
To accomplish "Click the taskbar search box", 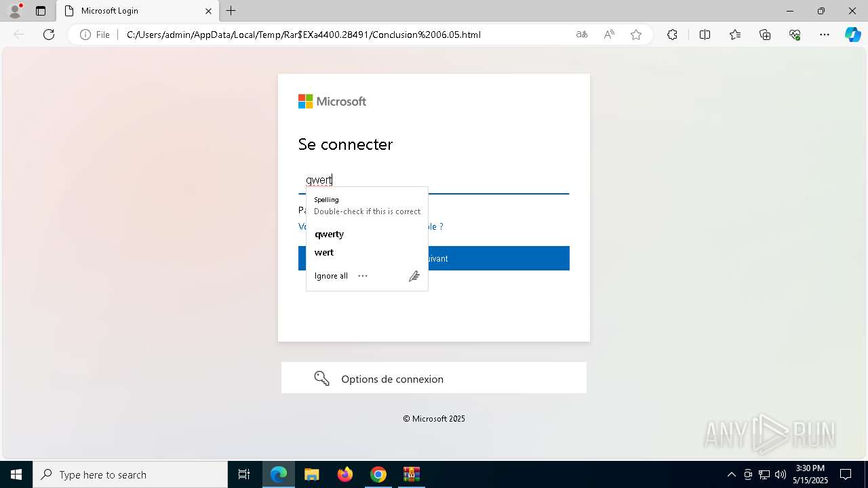I will (x=130, y=474).
